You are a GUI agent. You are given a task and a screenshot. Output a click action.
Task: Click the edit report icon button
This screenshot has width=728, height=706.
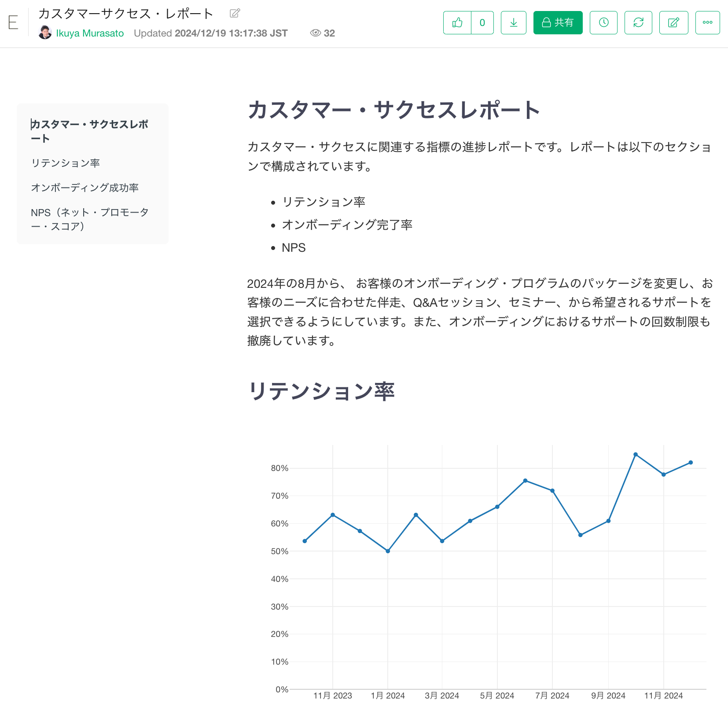[673, 22]
